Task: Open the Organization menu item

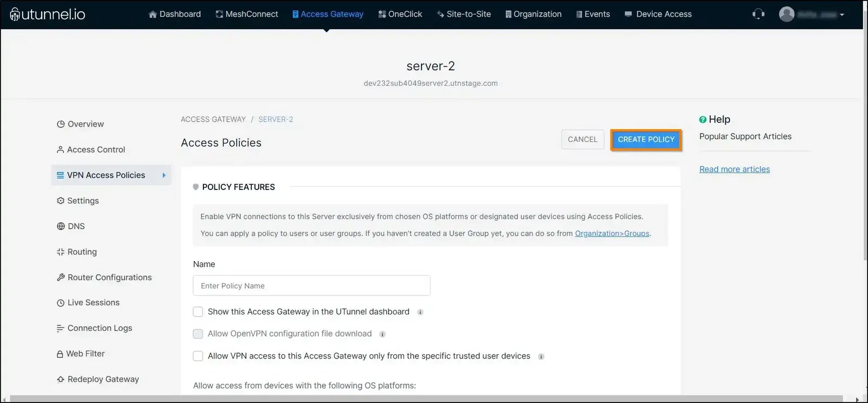Action: (x=533, y=14)
